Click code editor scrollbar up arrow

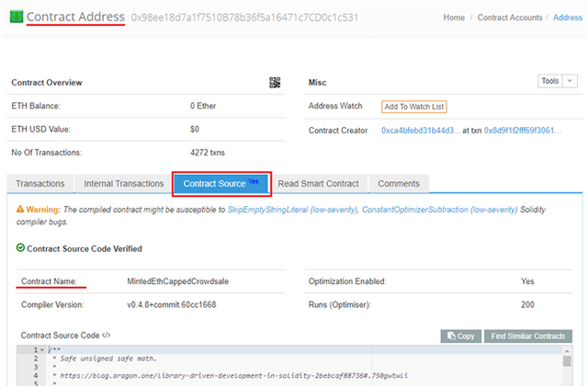pos(567,351)
